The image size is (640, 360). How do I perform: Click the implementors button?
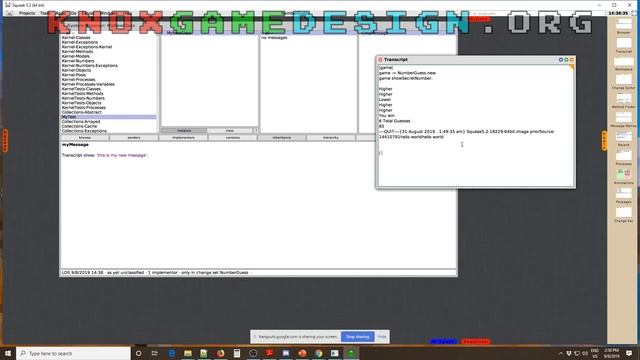coord(183,138)
